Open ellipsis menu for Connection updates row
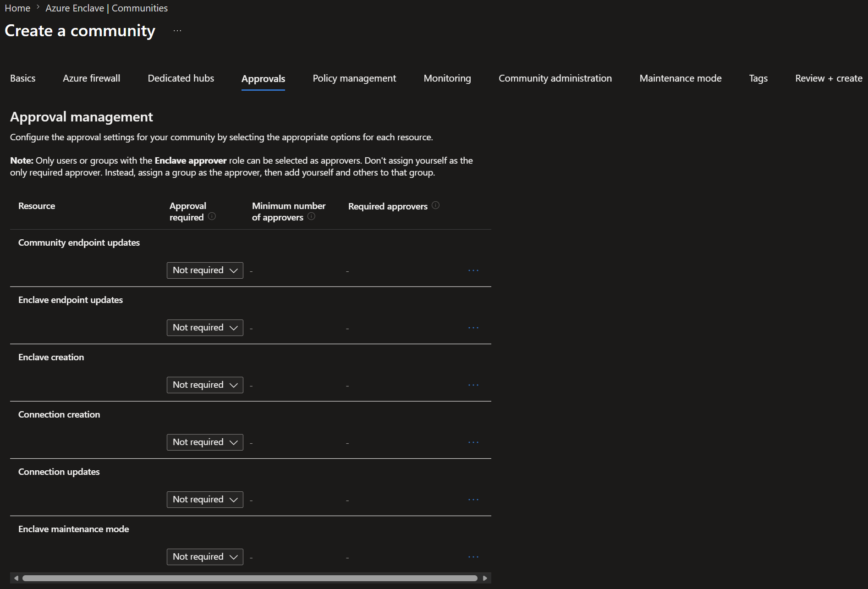The image size is (868, 589). click(x=473, y=500)
